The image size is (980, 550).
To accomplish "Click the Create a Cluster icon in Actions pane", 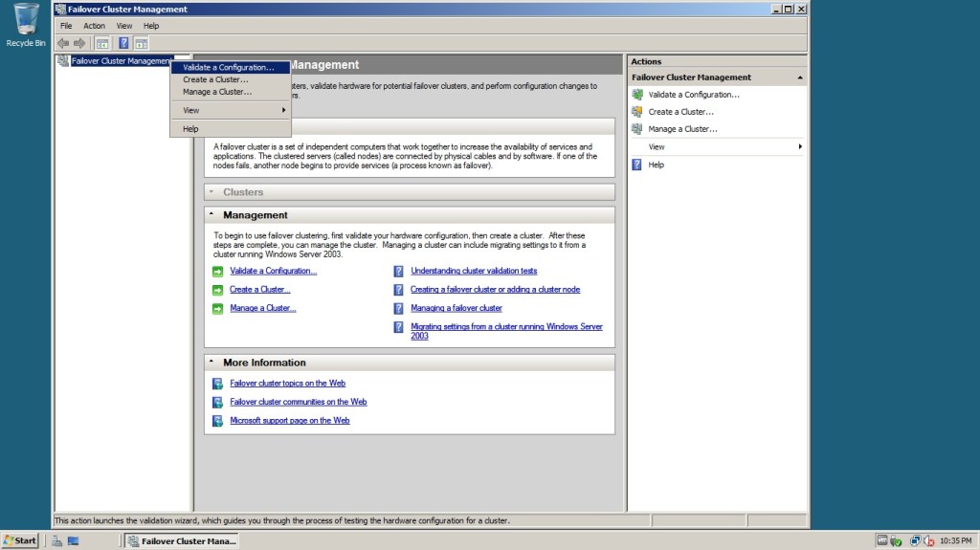I will [637, 112].
